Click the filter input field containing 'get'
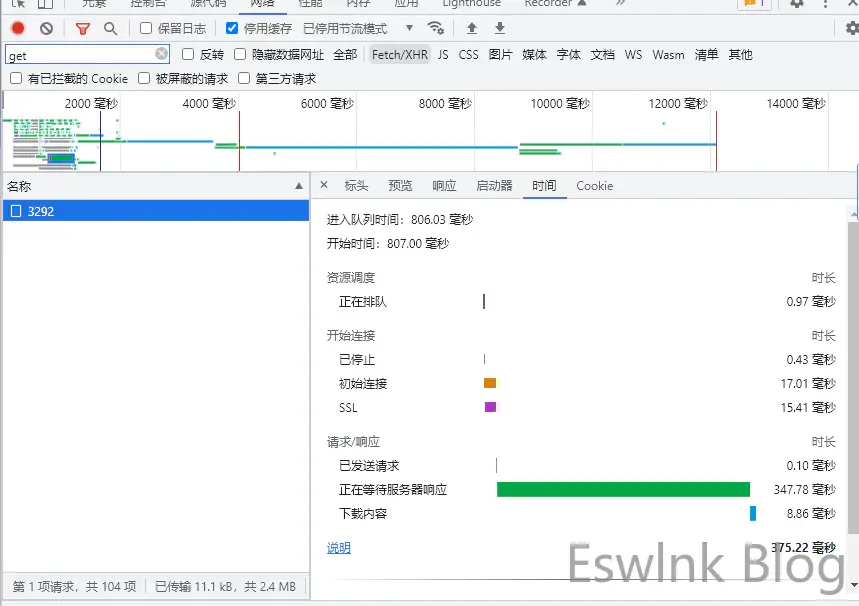This screenshot has width=859, height=606. [80, 55]
